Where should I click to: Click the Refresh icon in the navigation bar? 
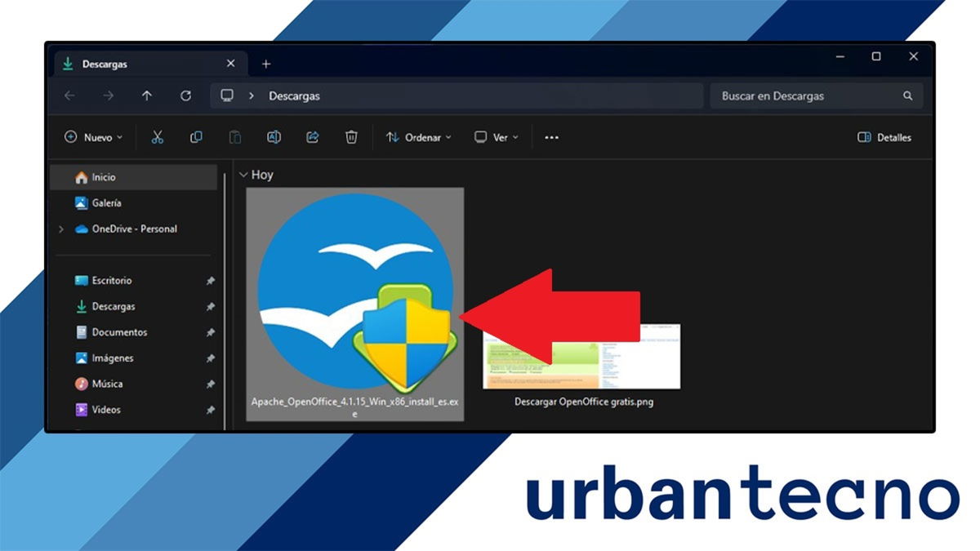pos(185,95)
